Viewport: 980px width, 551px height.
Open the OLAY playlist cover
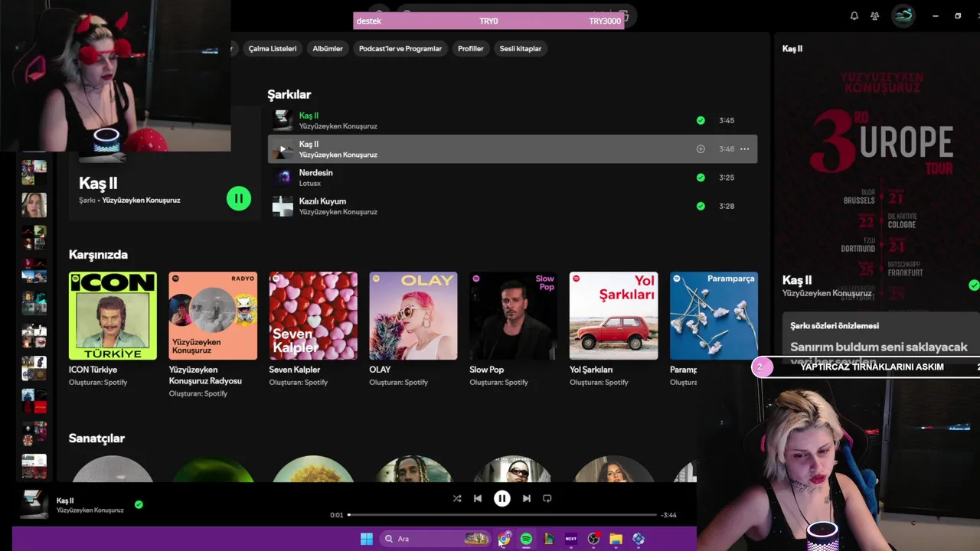[x=413, y=315]
